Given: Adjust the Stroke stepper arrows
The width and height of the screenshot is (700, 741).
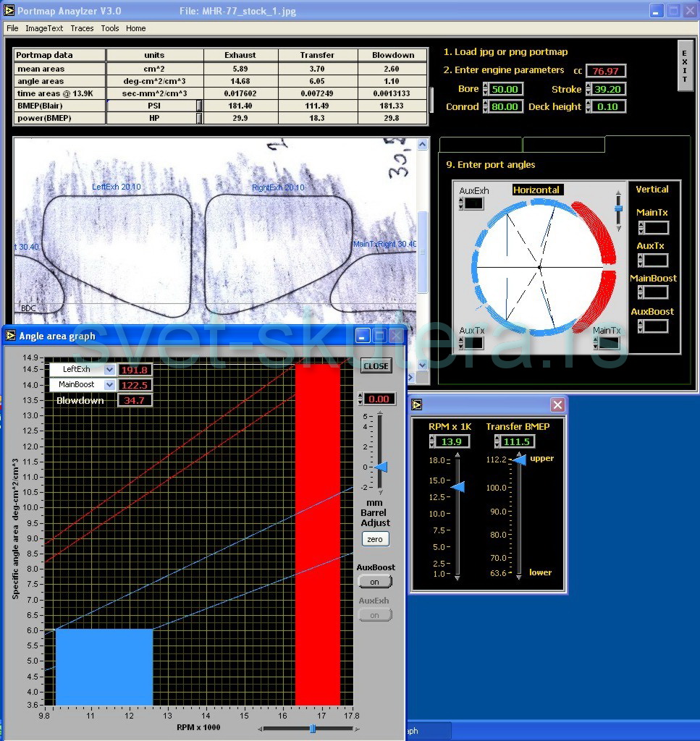Looking at the screenshot, I should click(x=588, y=89).
